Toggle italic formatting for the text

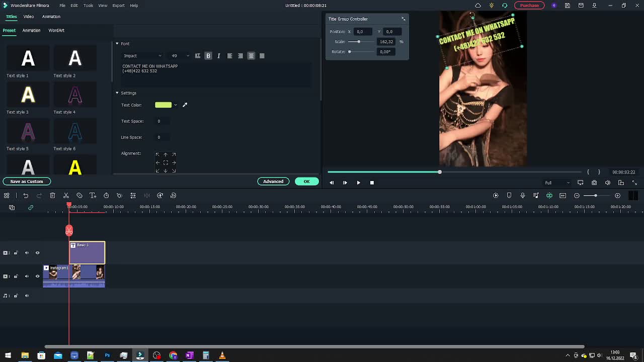pos(219,55)
